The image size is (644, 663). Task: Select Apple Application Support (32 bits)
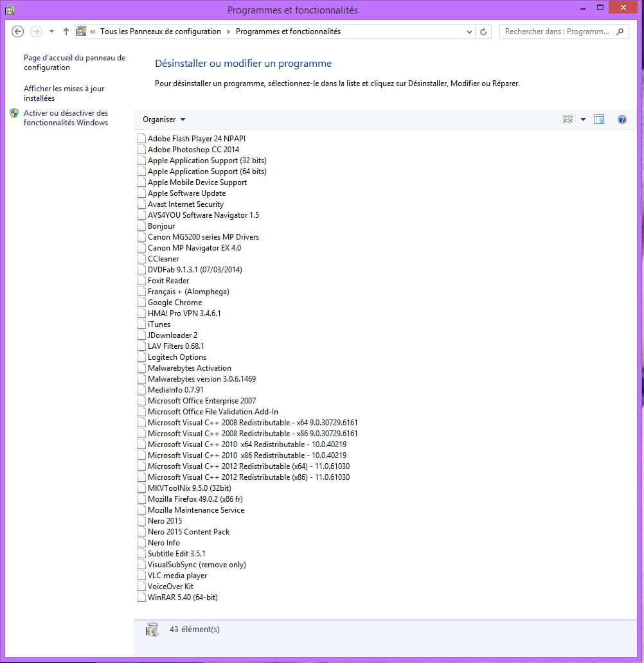pos(207,161)
